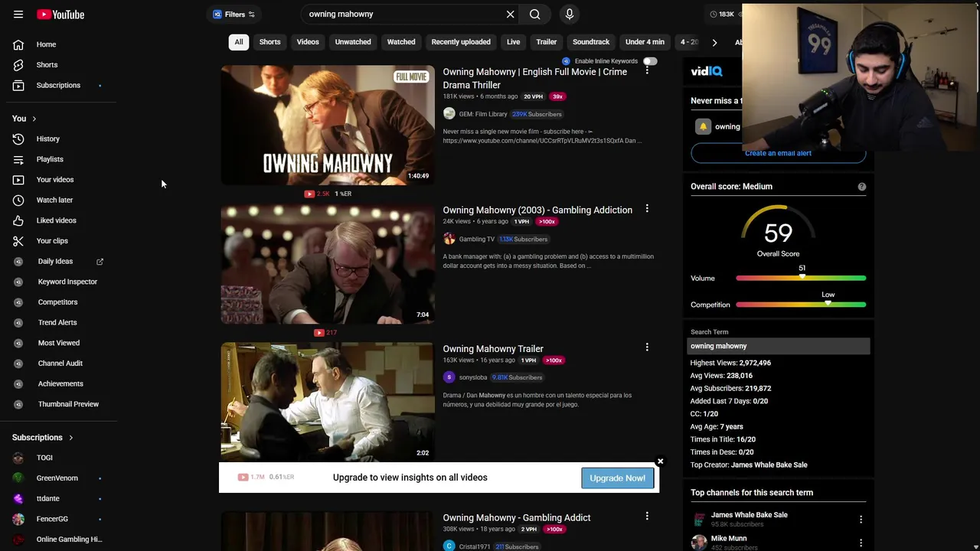The image size is (980, 551).
Task: Clear the search box text
Action: click(510, 14)
